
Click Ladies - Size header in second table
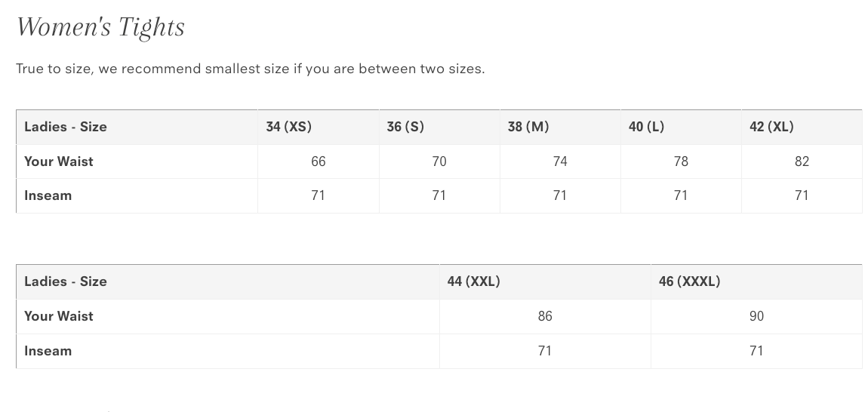[x=66, y=281]
